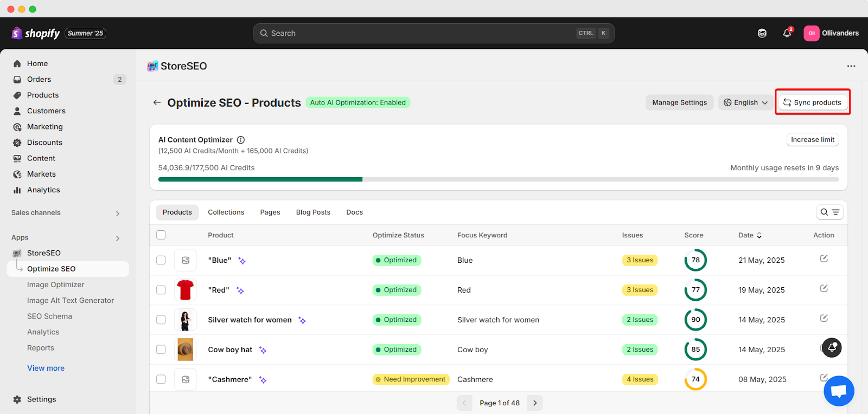Edit the "Blue" product row
This screenshot has height=414, width=868.
[824, 259]
